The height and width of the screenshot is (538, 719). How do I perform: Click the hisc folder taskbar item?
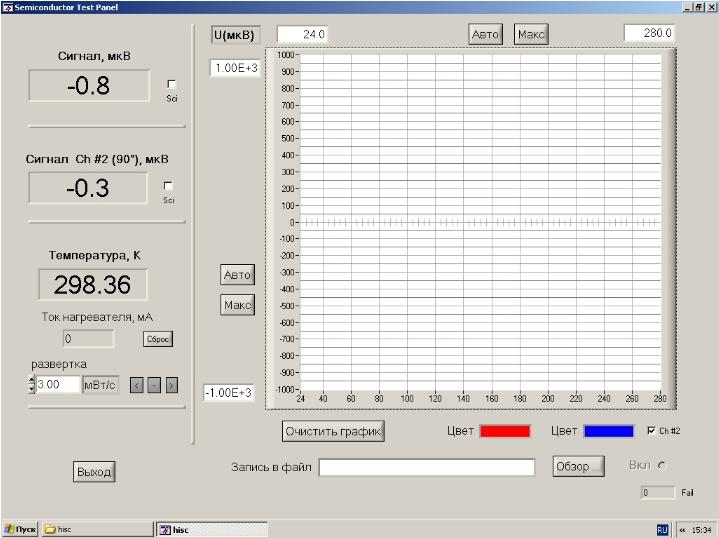(x=98, y=529)
